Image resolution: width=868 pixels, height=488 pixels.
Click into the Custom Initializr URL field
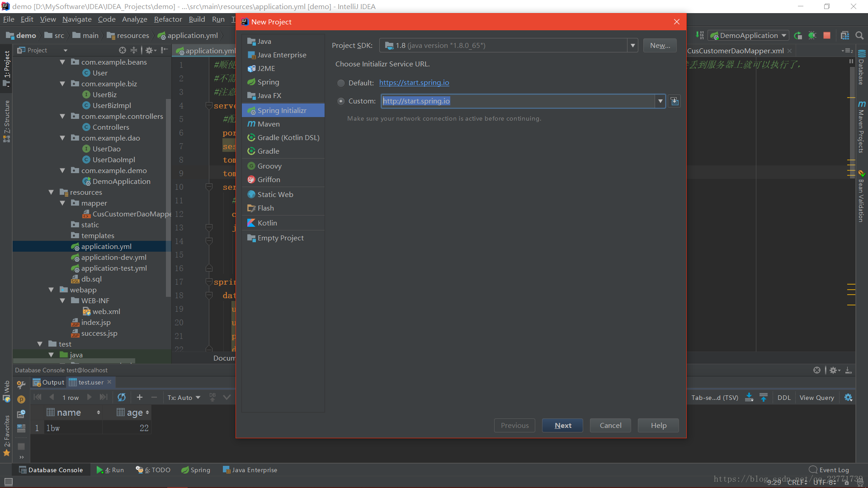click(x=518, y=101)
